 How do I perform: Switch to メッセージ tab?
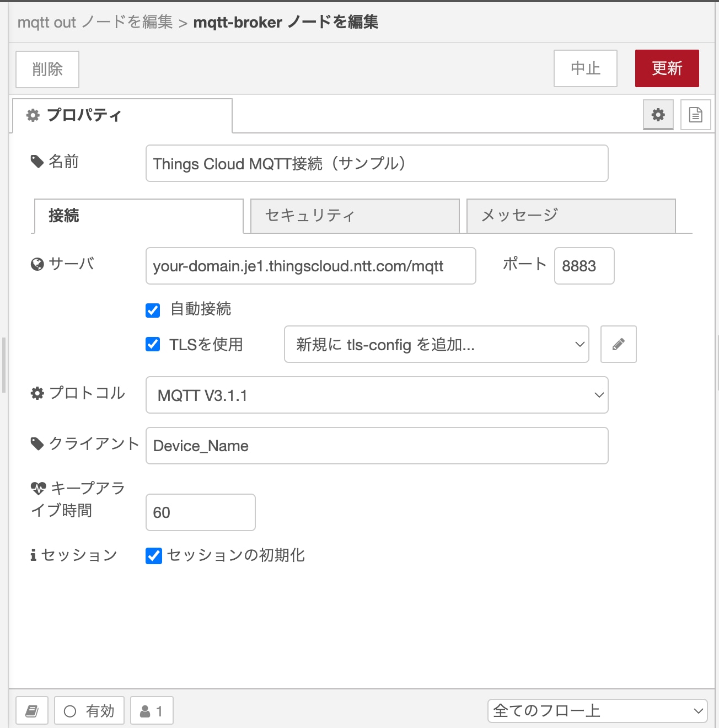pyautogui.click(x=571, y=216)
